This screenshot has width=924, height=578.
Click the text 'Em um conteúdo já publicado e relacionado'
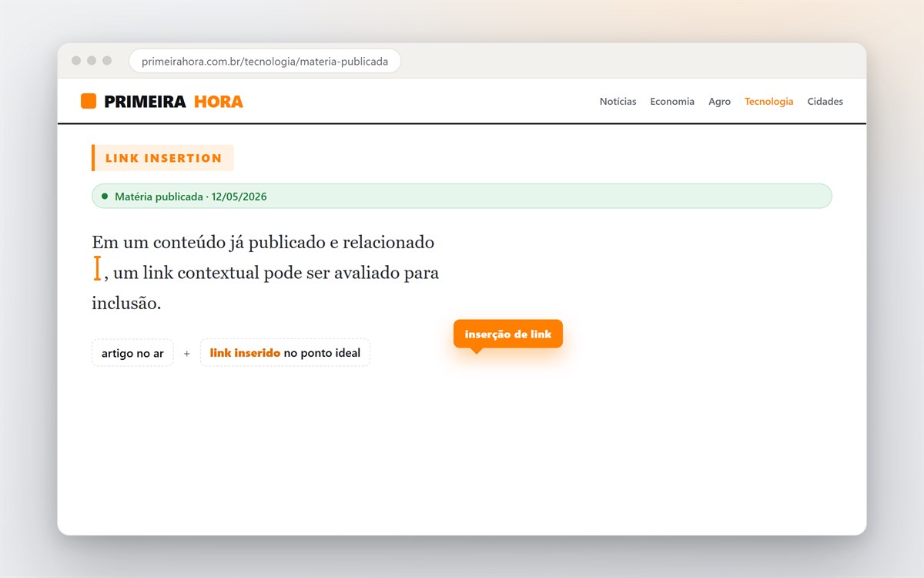click(x=263, y=243)
